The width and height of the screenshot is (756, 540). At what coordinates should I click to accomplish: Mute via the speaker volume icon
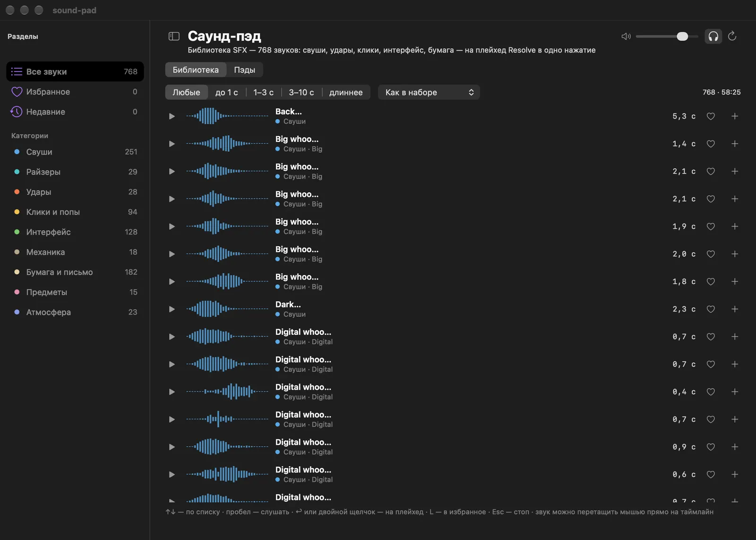(x=626, y=36)
